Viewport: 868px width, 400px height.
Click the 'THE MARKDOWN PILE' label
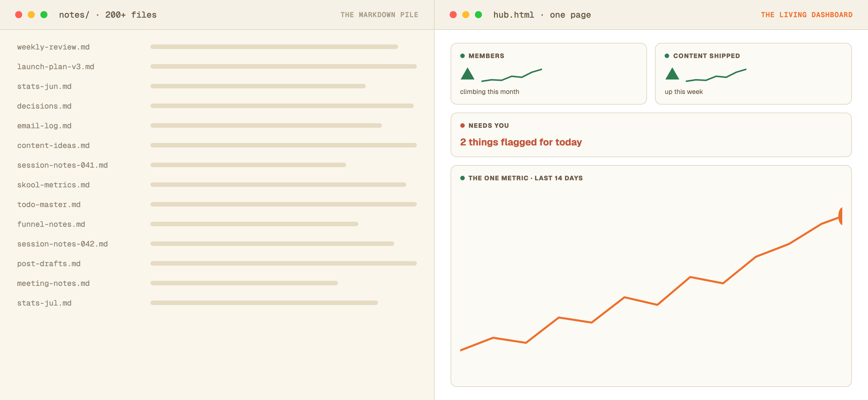pyautogui.click(x=379, y=15)
